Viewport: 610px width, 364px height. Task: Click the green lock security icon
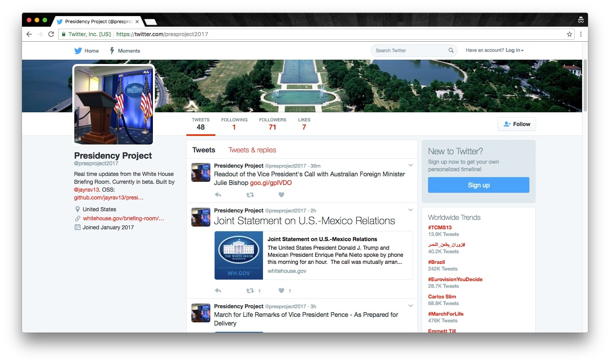coord(63,34)
